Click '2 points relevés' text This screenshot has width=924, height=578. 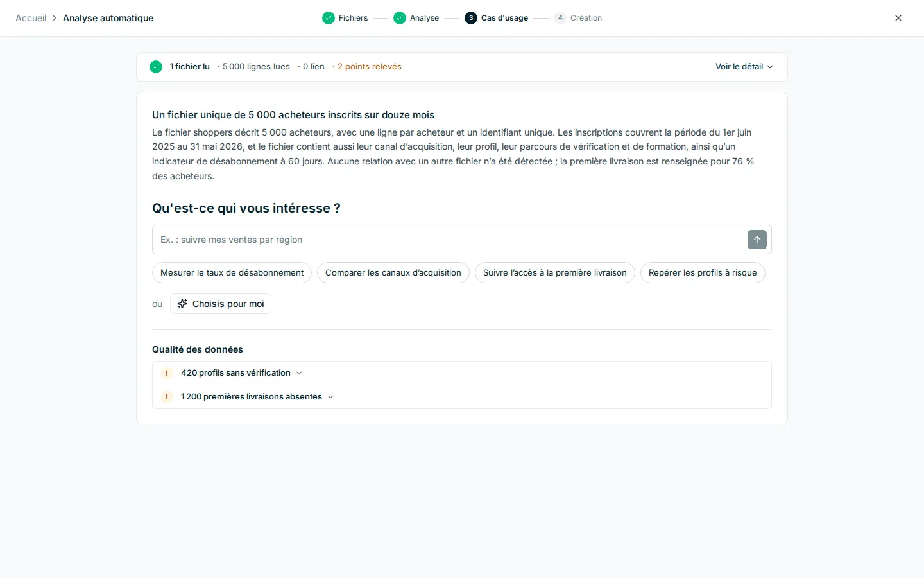click(369, 67)
